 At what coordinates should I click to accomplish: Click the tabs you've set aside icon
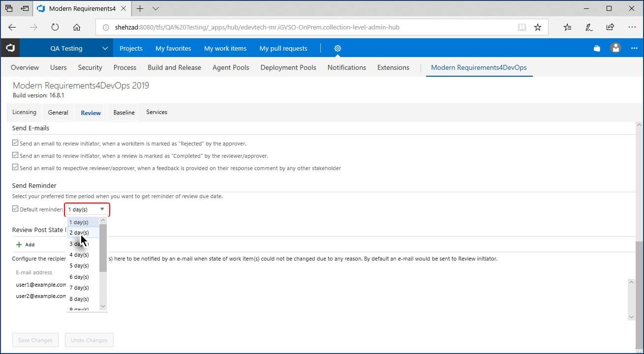(9, 8)
